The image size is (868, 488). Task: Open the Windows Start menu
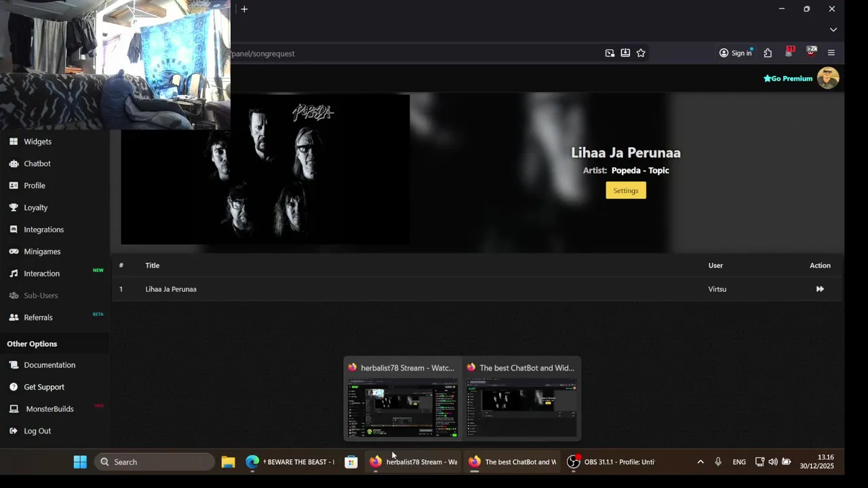(80, 462)
